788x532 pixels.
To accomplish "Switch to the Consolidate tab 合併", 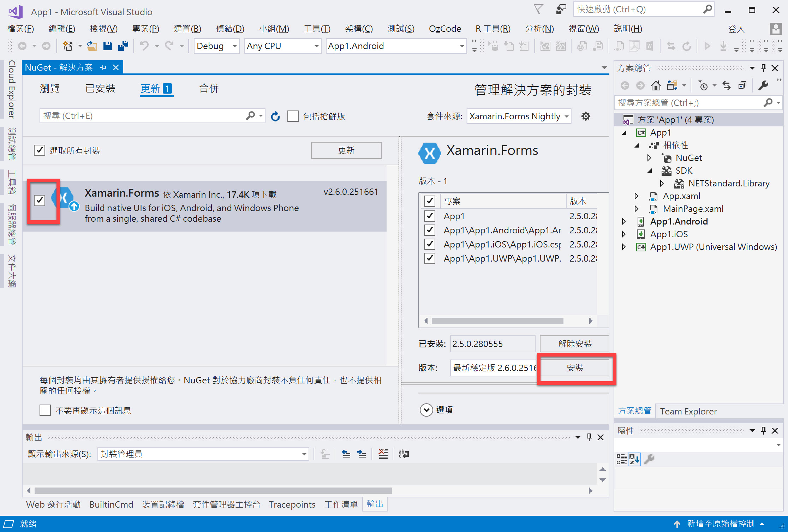I will tap(209, 88).
